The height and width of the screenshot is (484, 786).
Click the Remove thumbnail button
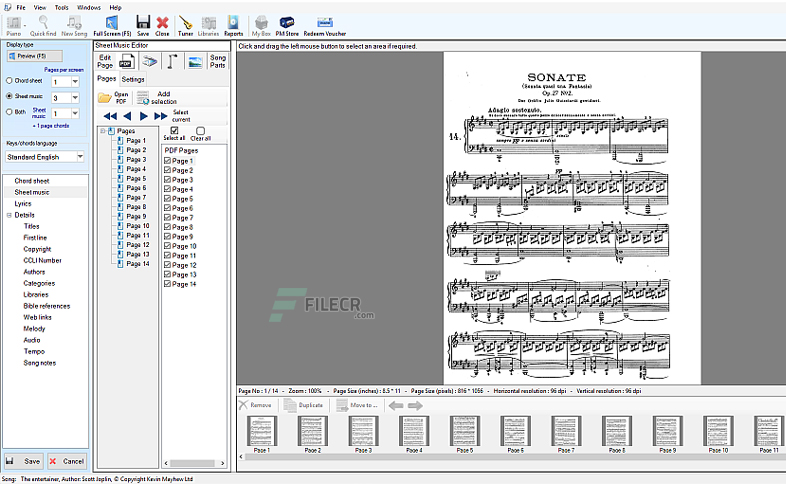point(256,405)
